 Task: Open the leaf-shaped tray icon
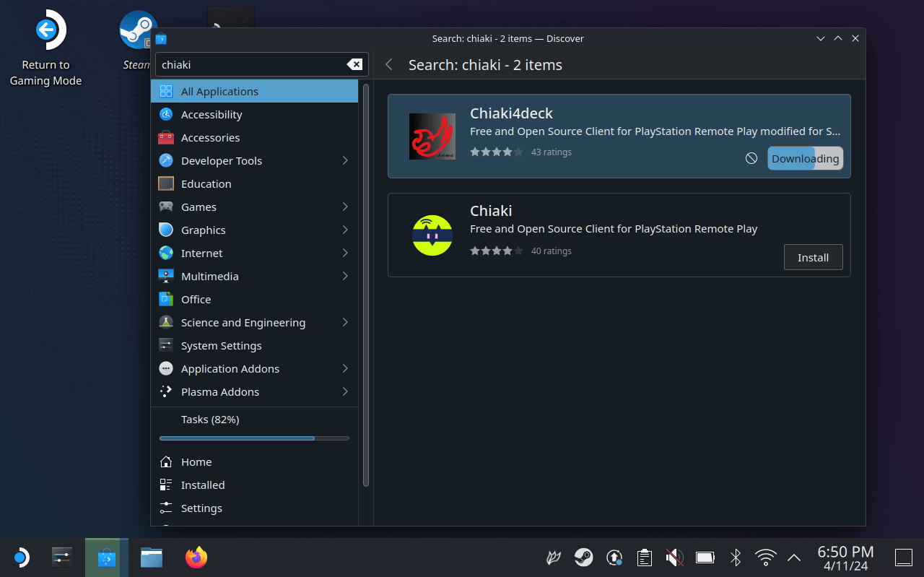tap(554, 558)
